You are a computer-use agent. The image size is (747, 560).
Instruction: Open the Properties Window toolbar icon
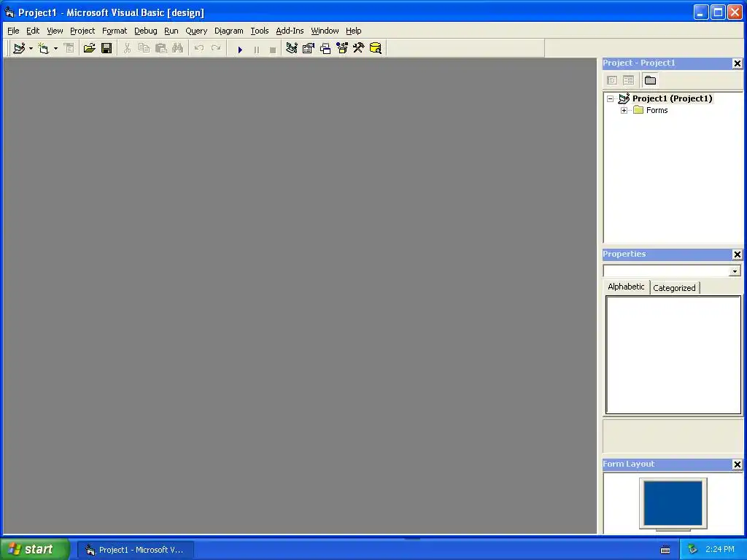coord(309,48)
